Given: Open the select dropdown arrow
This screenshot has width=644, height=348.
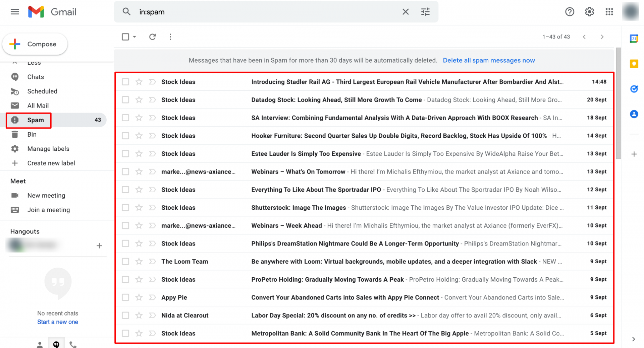Looking at the screenshot, I should click(135, 37).
